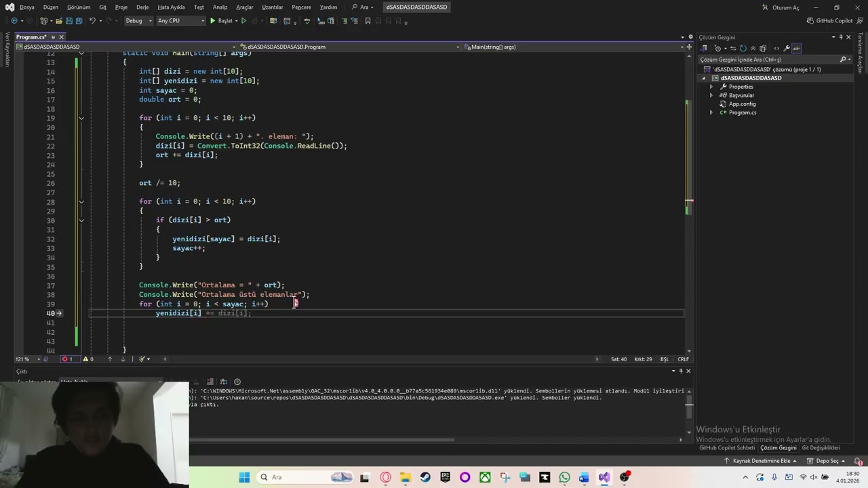Open Windows Start button on taskbar

[244, 477]
